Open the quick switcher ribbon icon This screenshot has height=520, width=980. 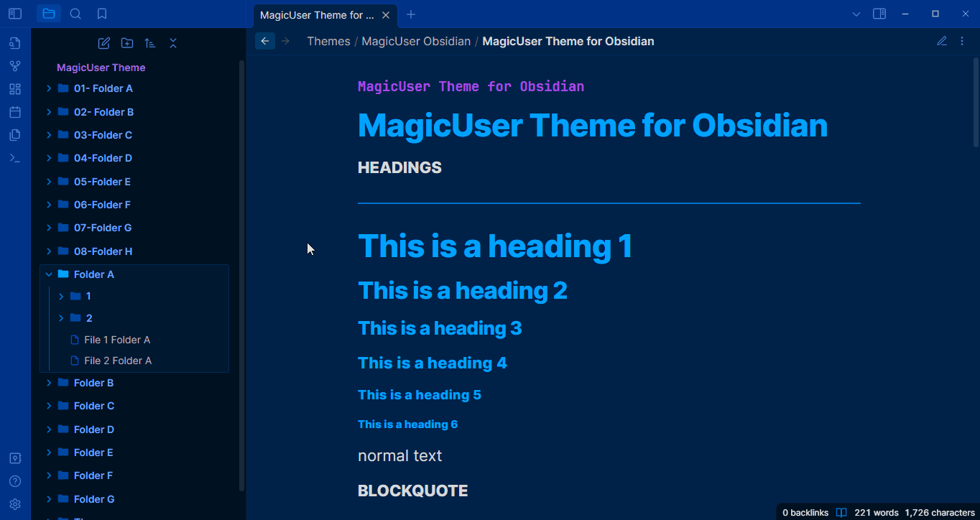click(15, 43)
